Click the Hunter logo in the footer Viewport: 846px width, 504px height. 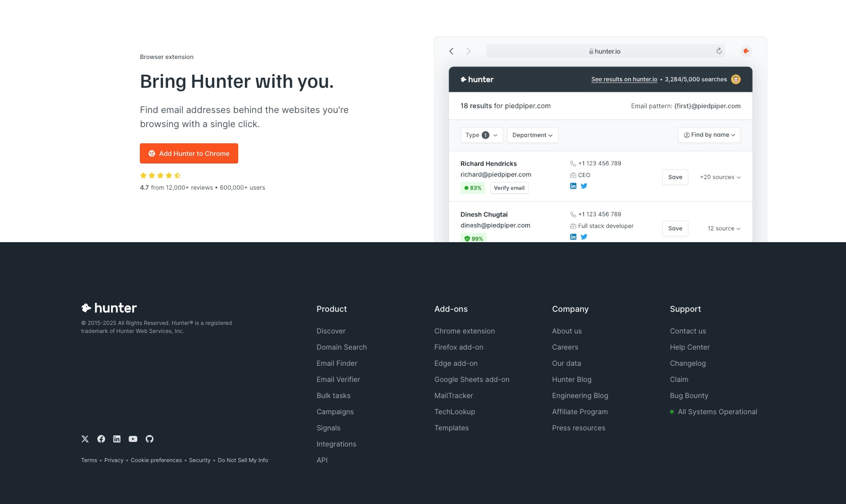[109, 308]
